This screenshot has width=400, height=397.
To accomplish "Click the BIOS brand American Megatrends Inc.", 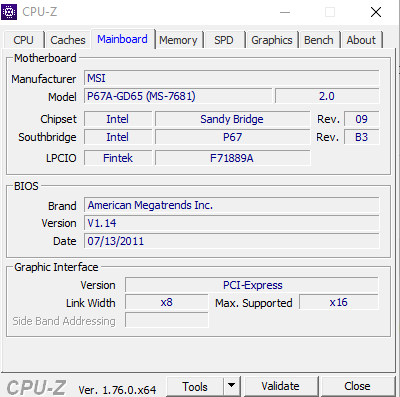I will [x=232, y=205].
